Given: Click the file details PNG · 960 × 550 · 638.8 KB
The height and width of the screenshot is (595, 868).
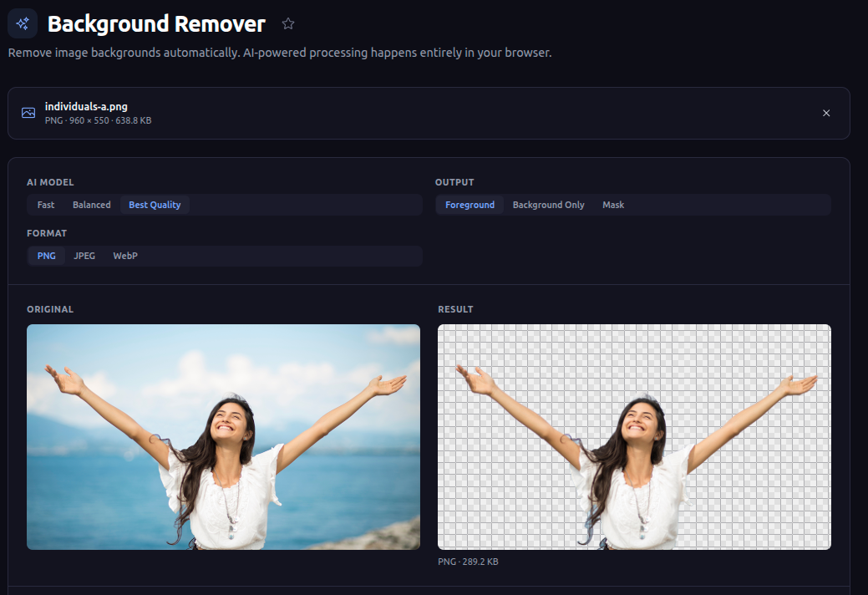Looking at the screenshot, I should tap(98, 120).
